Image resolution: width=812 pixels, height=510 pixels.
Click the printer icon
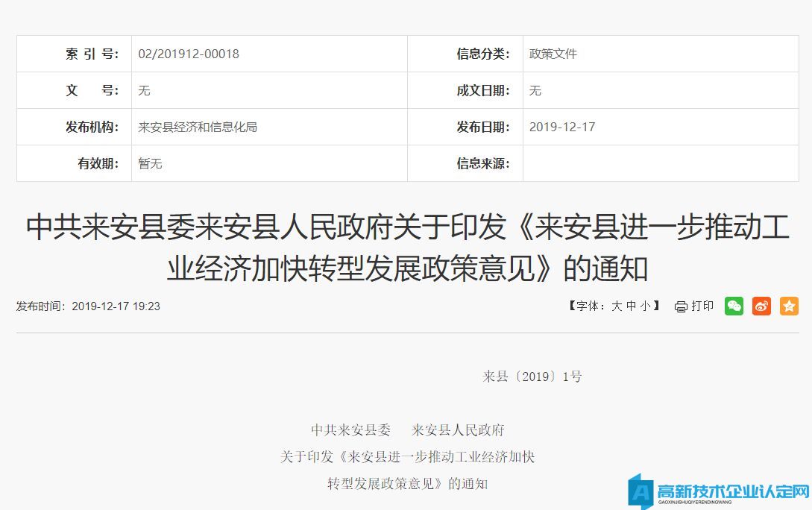[681, 306]
